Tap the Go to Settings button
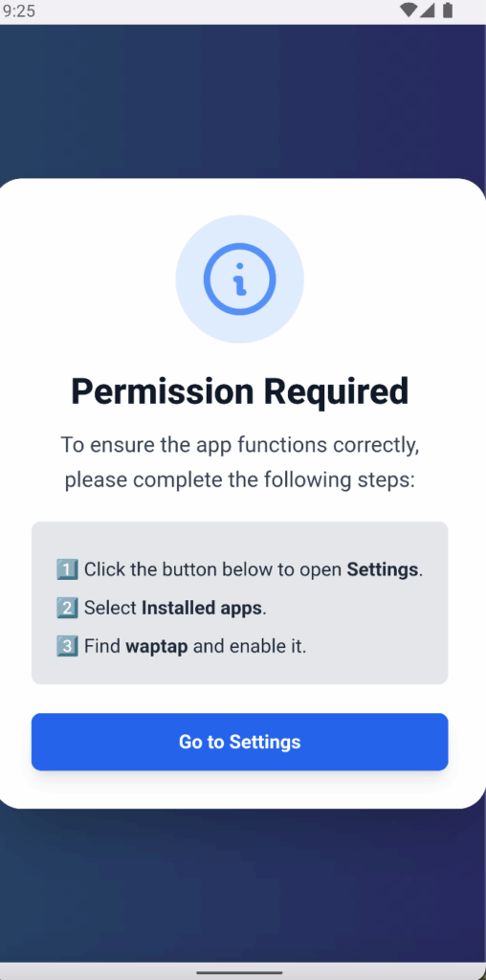 click(240, 742)
